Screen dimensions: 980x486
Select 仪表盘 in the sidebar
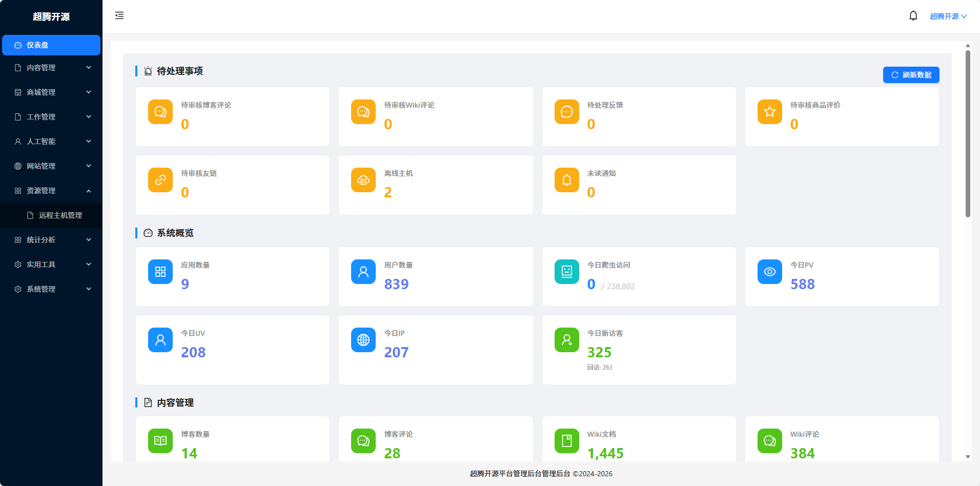[x=51, y=45]
